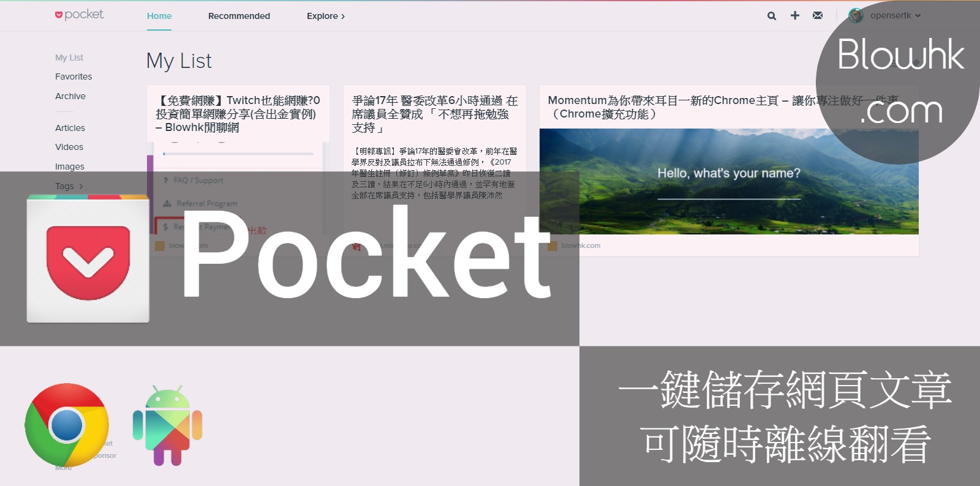The width and height of the screenshot is (980, 486).
Task: Filter by Images
Action: click(70, 166)
